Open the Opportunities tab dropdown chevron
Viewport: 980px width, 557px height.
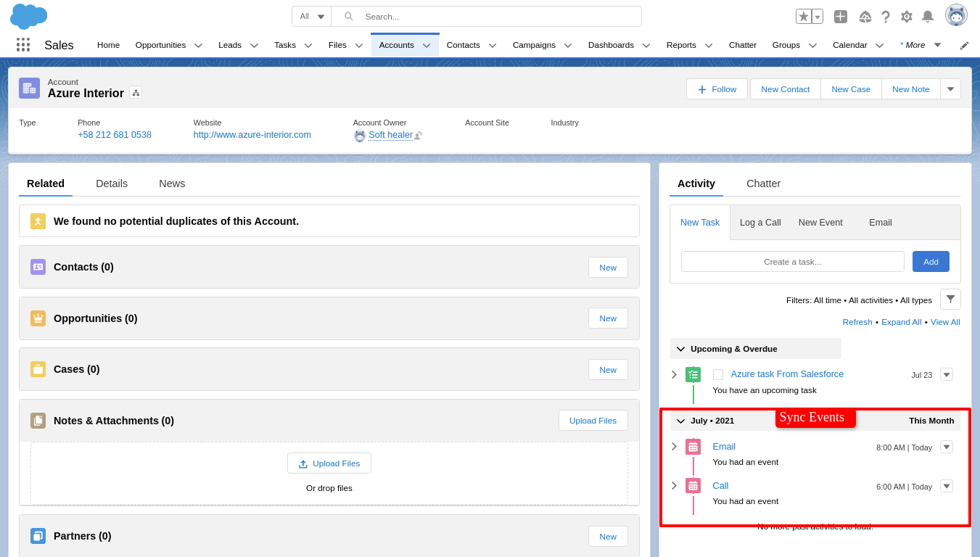pyautogui.click(x=198, y=45)
